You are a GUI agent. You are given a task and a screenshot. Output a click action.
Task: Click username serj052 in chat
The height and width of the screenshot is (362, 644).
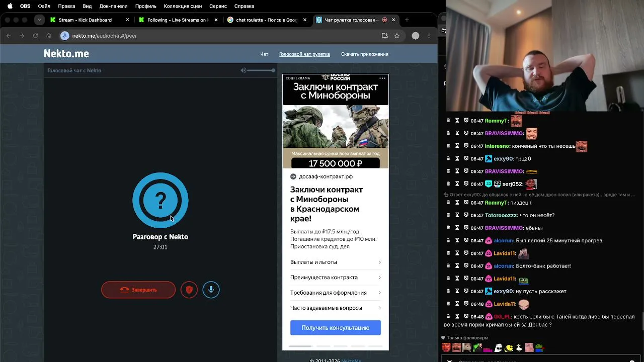(x=512, y=184)
